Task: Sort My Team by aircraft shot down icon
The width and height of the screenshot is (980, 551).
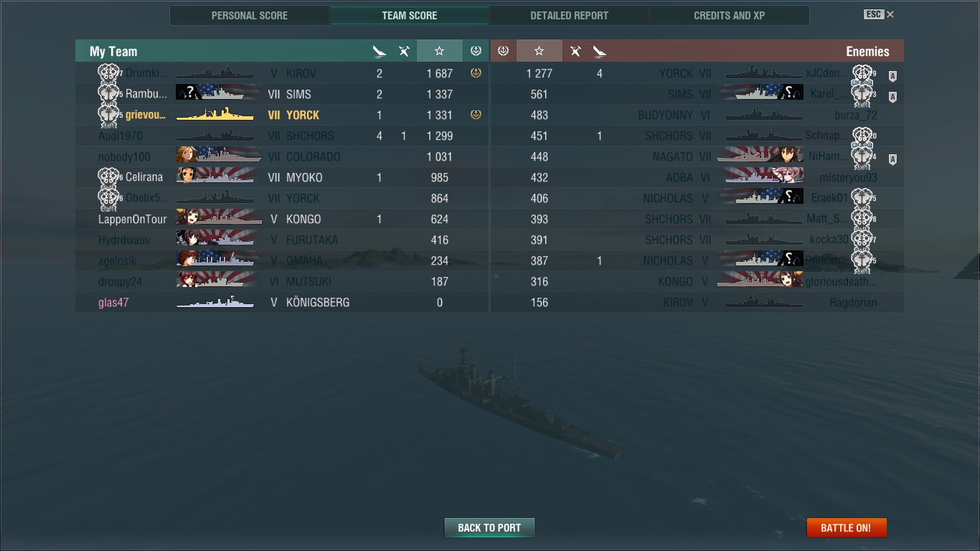Action: [x=404, y=51]
